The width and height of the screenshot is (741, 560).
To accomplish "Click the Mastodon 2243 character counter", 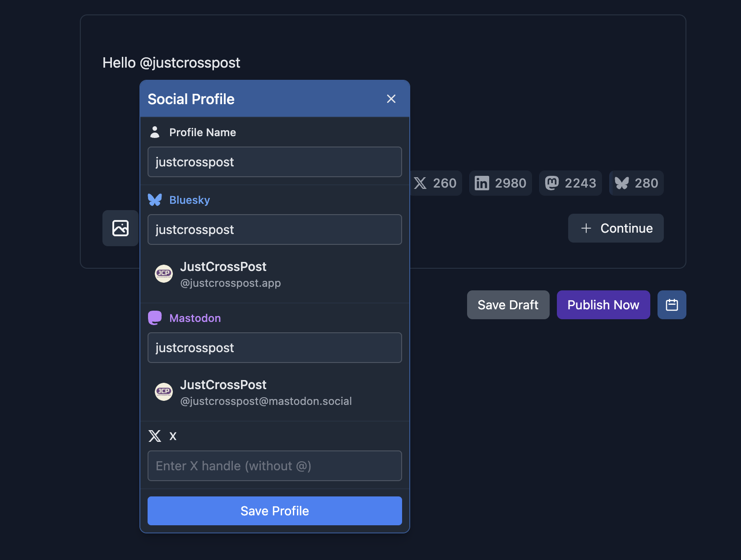I will click(x=570, y=183).
